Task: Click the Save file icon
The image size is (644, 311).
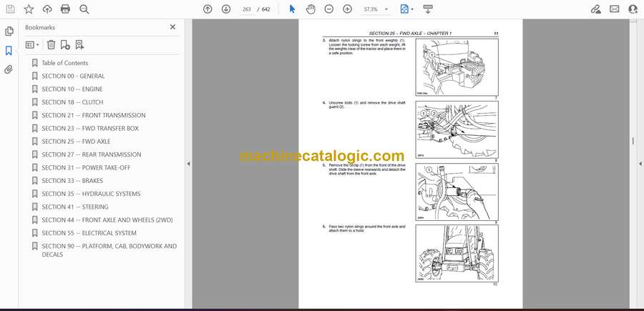Action: pos(10,9)
